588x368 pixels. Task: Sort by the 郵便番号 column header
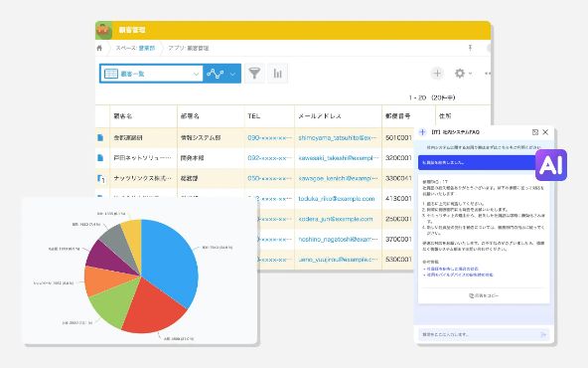pyautogui.click(x=397, y=116)
